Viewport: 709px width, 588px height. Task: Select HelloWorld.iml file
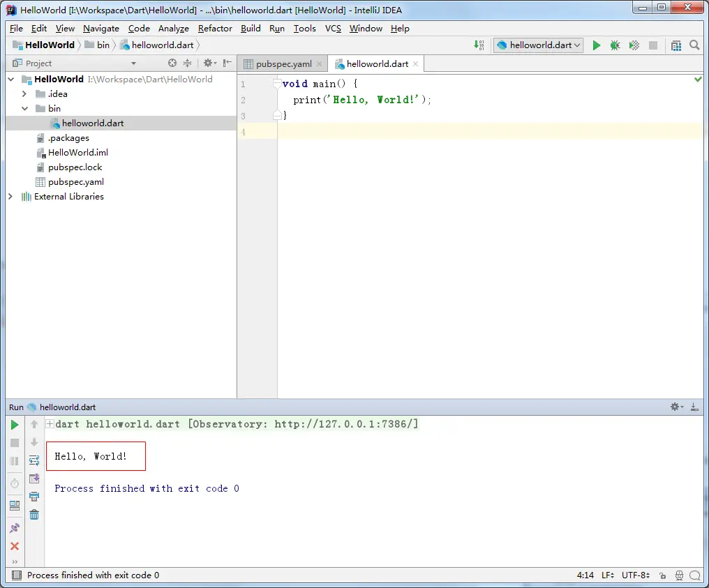click(77, 152)
